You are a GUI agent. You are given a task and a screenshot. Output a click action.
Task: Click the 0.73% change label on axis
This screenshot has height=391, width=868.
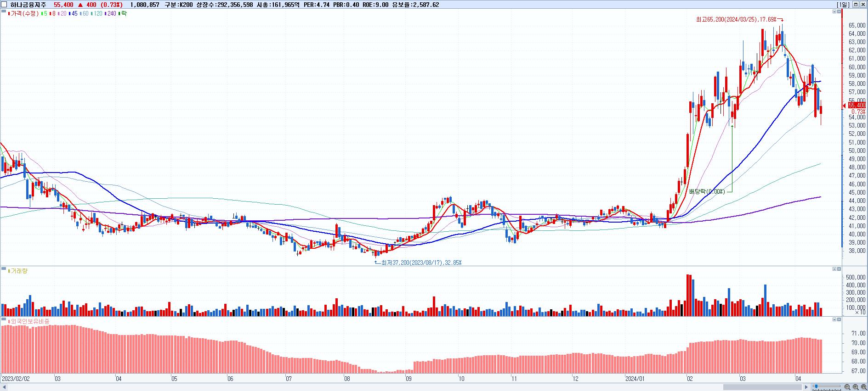point(858,112)
